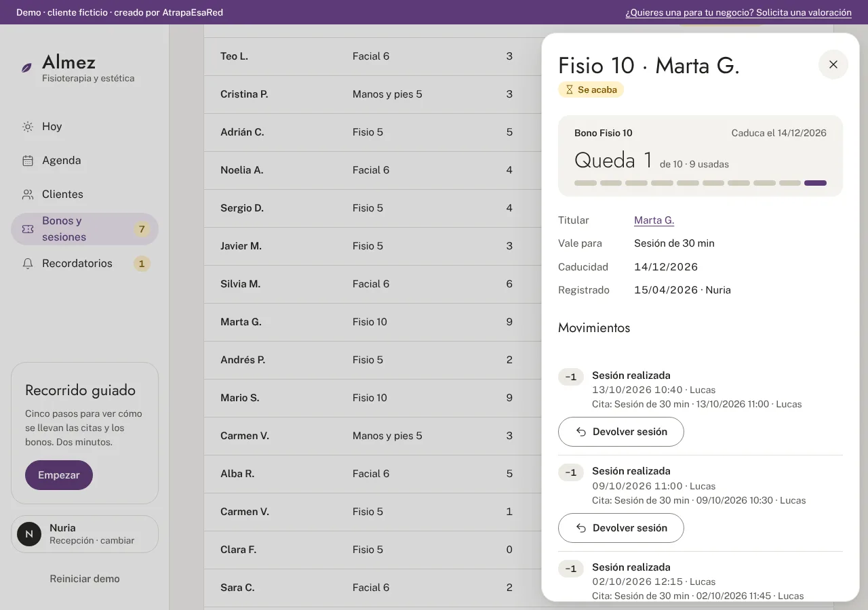Switch user via the Nuria Recepción card
Viewport: 868px width, 610px height.
pyautogui.click(x=85, y=534)
